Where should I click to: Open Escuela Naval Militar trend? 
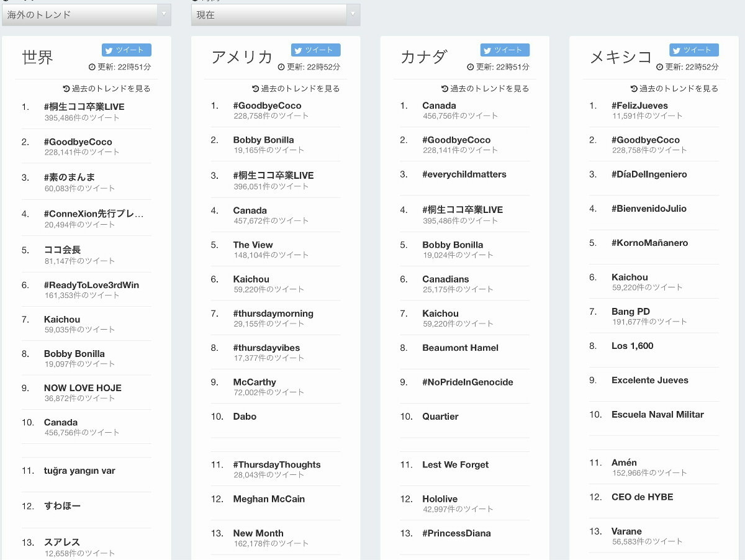pos(657,415)
